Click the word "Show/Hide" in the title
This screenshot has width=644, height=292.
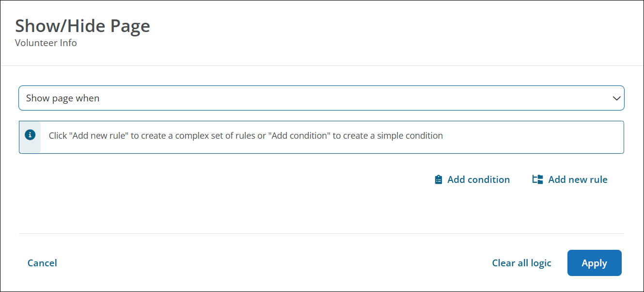[x=61, y=26]
